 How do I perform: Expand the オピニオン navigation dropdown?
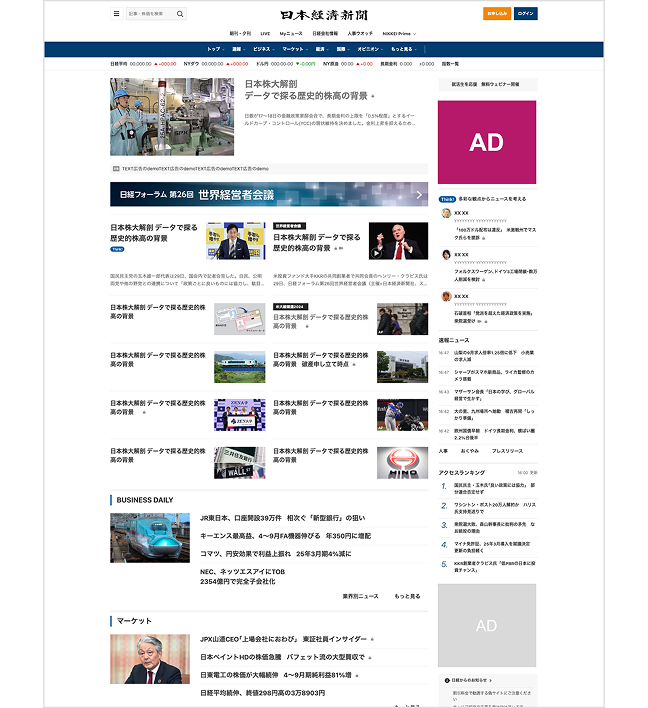(370, 49)
